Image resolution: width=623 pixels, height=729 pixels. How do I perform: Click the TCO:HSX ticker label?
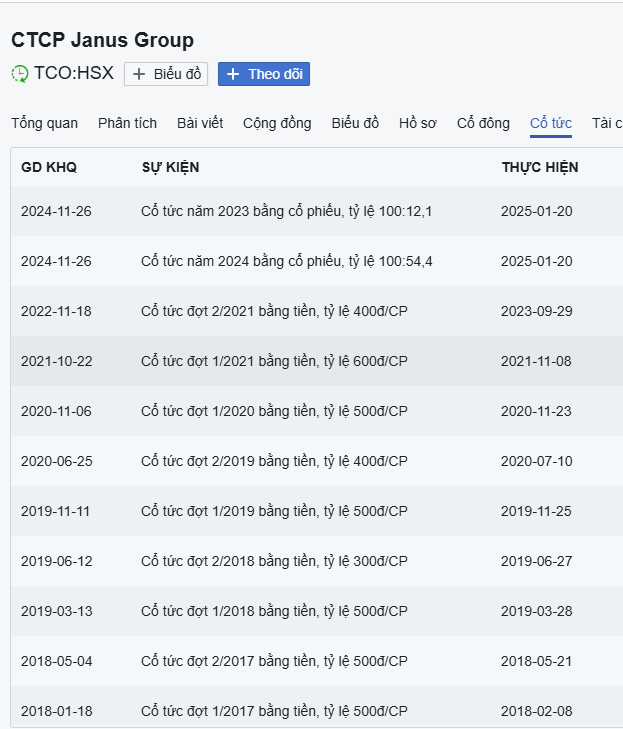(x=74, y=73)
